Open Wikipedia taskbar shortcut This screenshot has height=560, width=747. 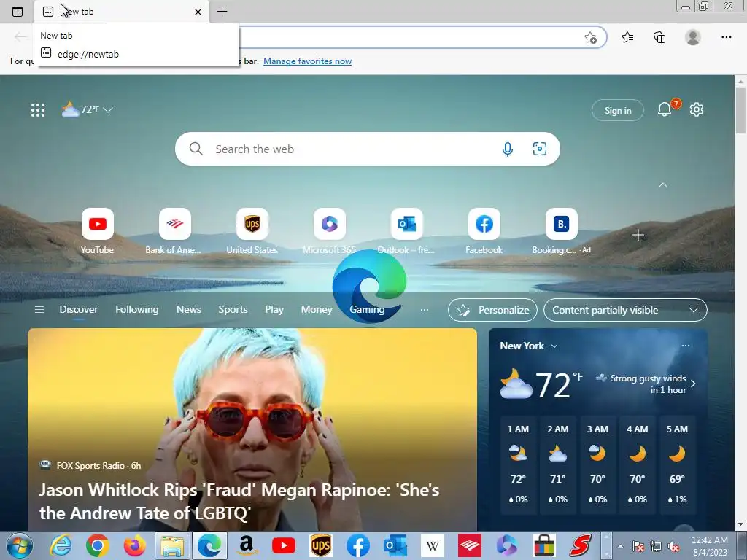click(433, 545)
